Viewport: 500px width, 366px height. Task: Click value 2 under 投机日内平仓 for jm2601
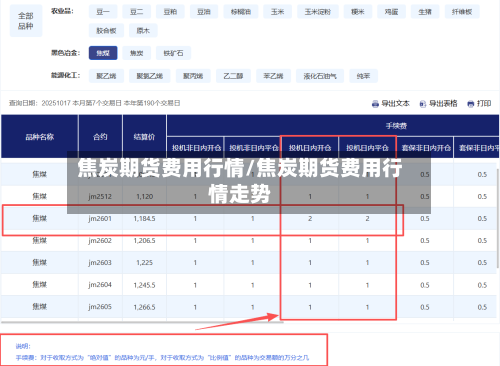click(367, 219)
